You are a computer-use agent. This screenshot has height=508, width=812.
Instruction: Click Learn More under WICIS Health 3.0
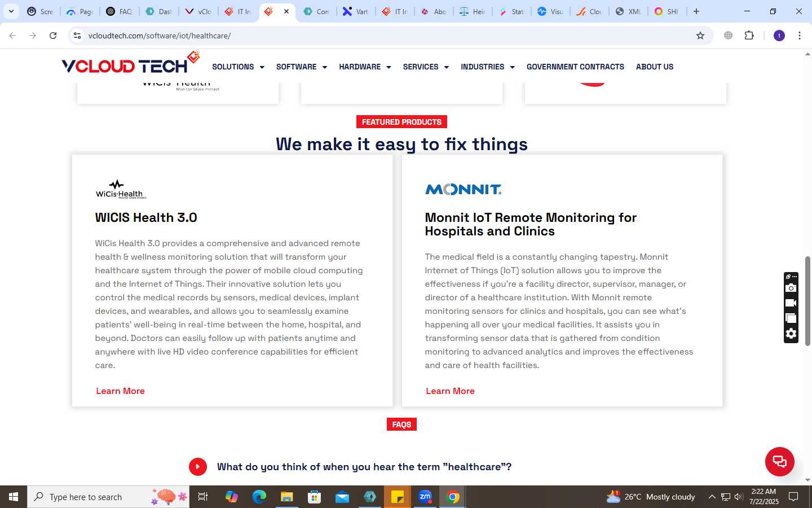120,391
